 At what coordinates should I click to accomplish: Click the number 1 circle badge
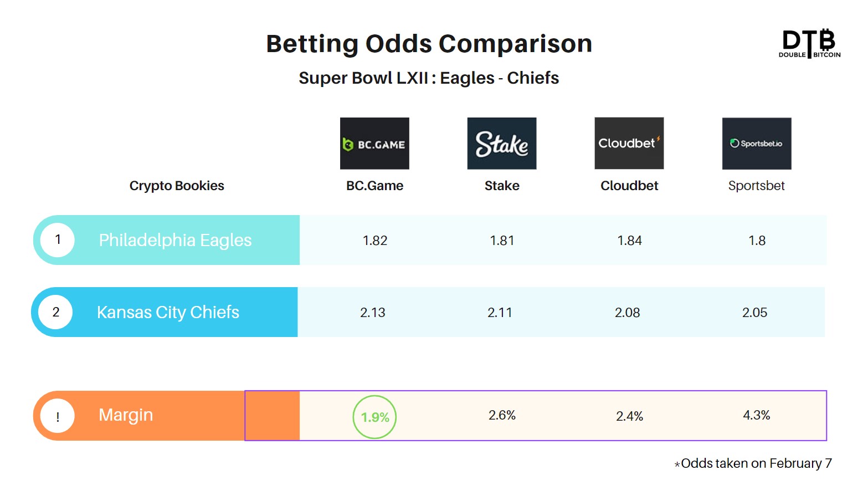[x=58, y=239]
